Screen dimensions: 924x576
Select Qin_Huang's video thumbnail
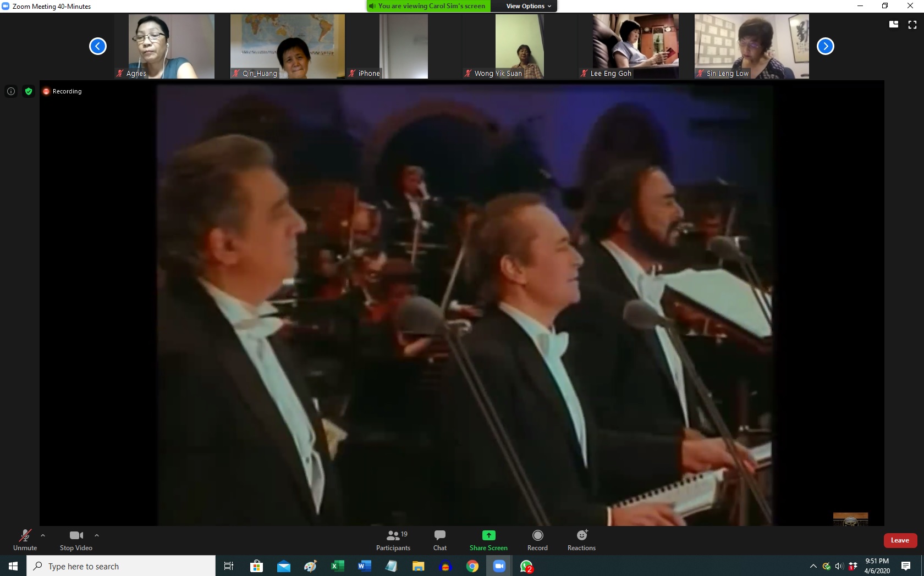click(287, 46)
